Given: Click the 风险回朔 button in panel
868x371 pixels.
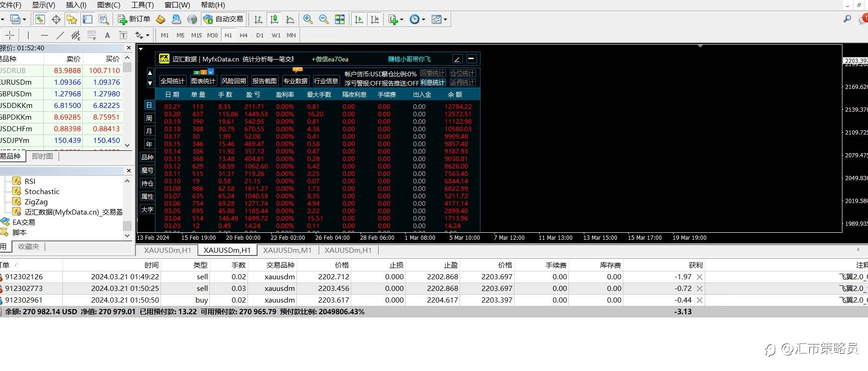Looking at the screenshot, I should tap(234, 81).
